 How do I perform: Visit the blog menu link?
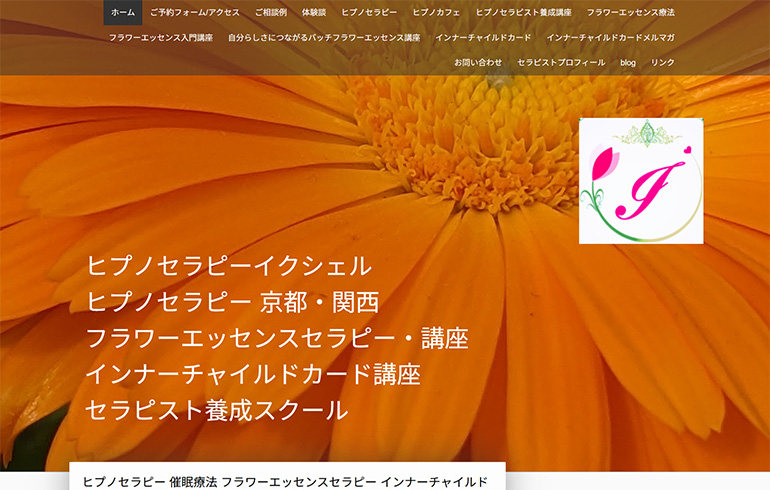[x=628, y=62]
